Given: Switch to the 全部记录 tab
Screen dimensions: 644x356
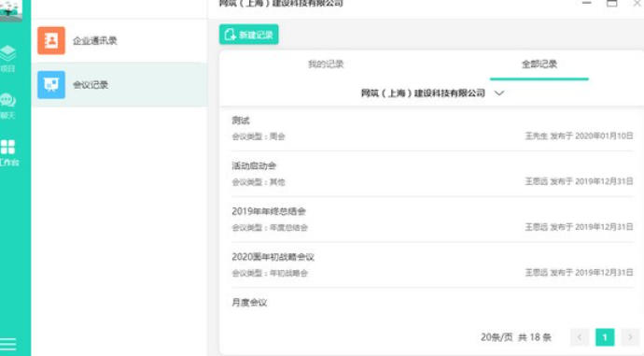Looking at the screenshot, I should click(x=539, y=64).
